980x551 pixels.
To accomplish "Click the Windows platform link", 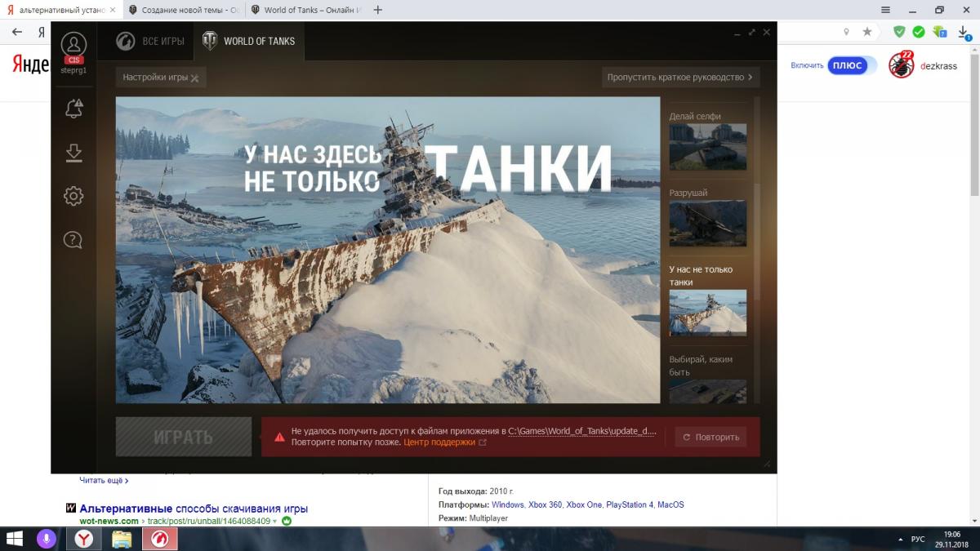I will pyautogui.click(x=508, y=504).
